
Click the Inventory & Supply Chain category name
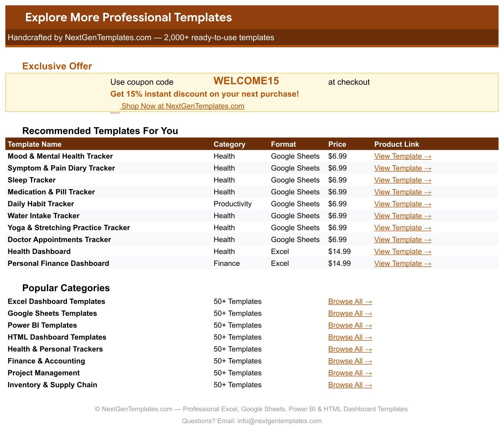tap(52, 385)
